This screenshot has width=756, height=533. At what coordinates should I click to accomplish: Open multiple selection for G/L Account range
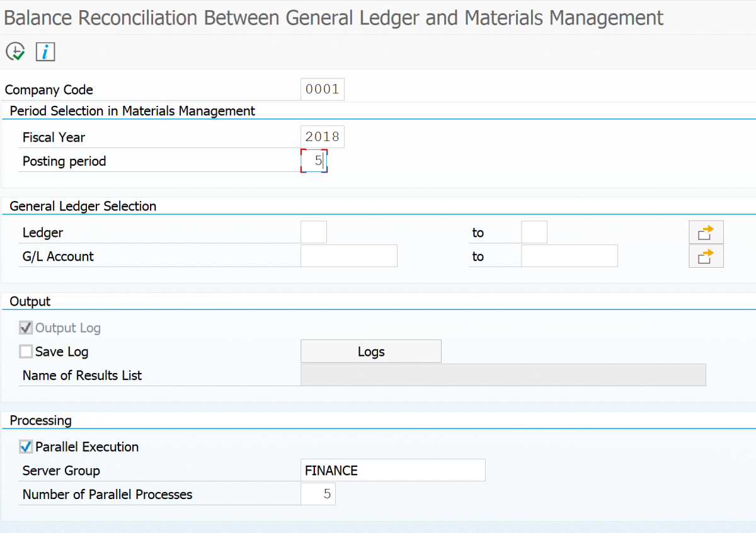coord(706,256)
